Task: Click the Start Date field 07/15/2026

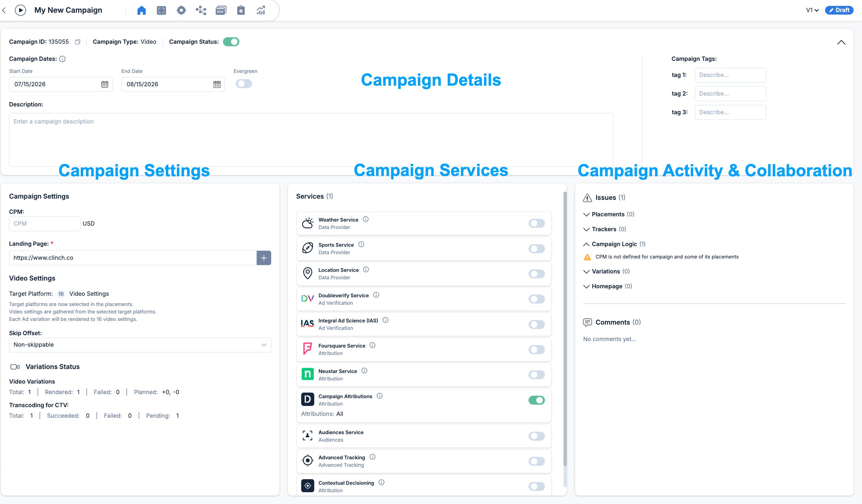Action: coord(61,84)
